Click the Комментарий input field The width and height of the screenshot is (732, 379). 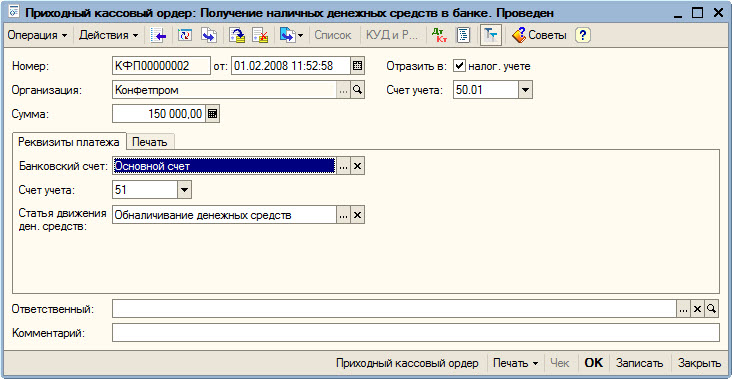[x=416, y=333]
